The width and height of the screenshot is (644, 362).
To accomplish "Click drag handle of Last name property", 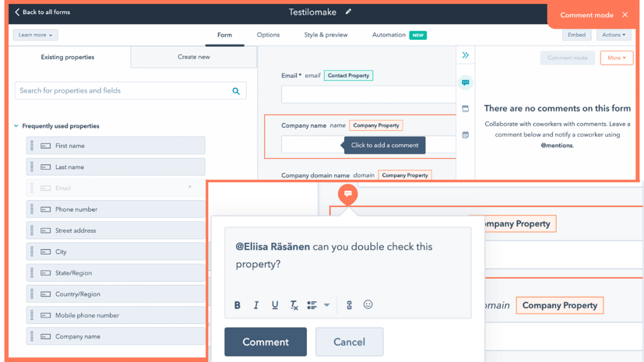I will [x=32, y=167].
